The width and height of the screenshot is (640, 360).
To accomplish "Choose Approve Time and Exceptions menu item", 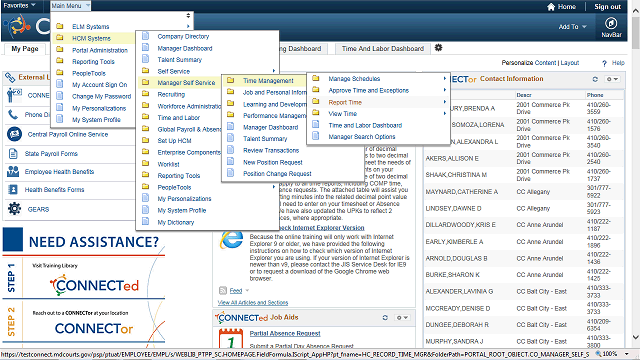I will point(368,90).
